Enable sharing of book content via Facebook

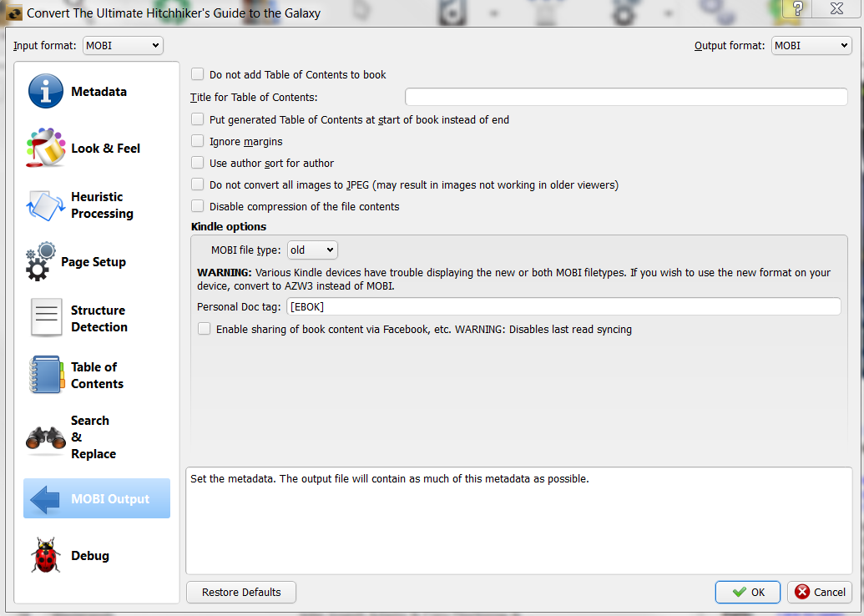coord(204,329)
